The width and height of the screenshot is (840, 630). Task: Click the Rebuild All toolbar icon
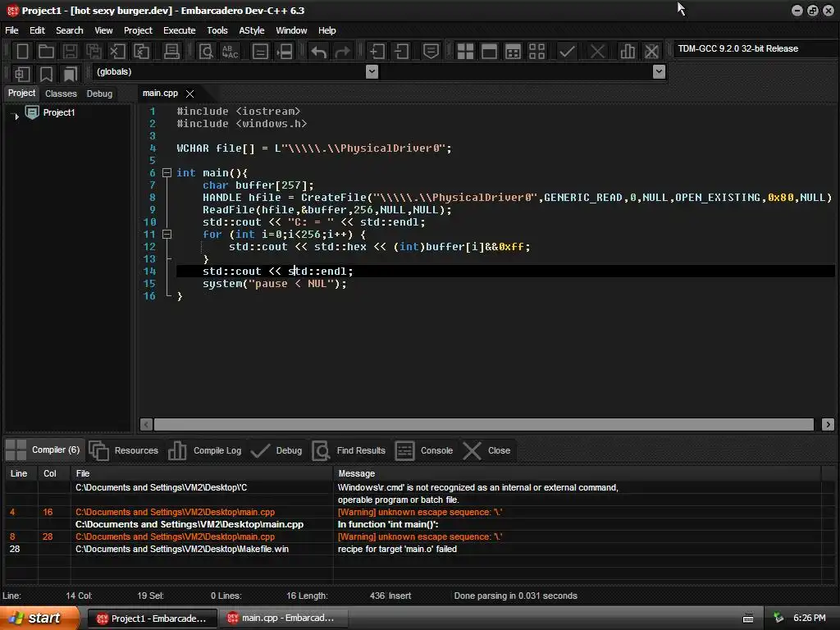click(x=536, y=52)
